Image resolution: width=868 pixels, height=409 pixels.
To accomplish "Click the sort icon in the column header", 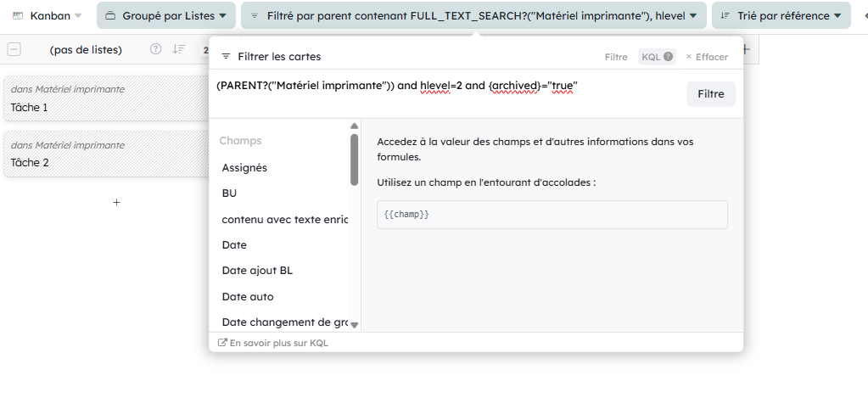I will click(178, 49).
